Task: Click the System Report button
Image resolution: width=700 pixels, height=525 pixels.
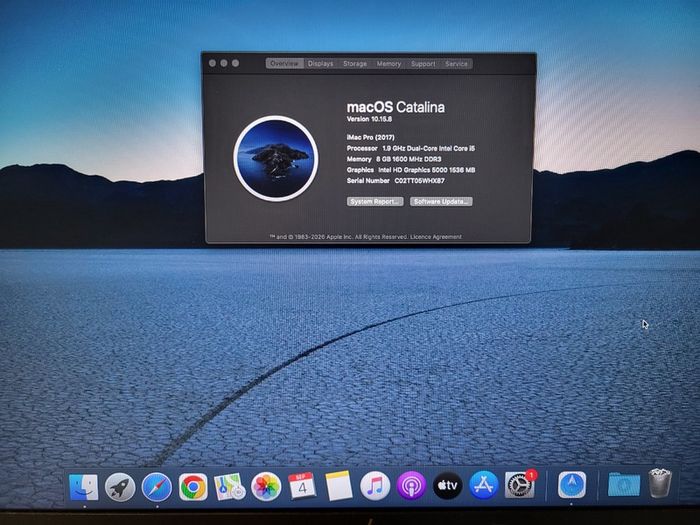Action: [375, 202]
